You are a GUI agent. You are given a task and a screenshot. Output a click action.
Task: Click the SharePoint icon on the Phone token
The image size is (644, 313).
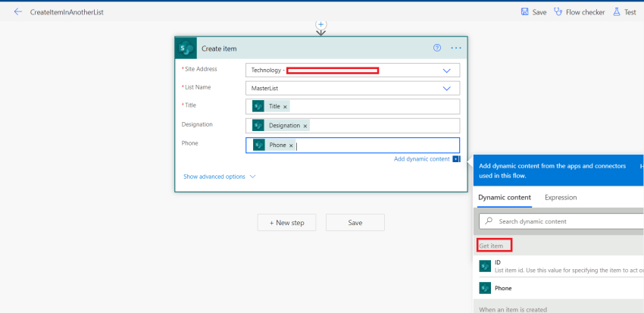coord(259,145)
